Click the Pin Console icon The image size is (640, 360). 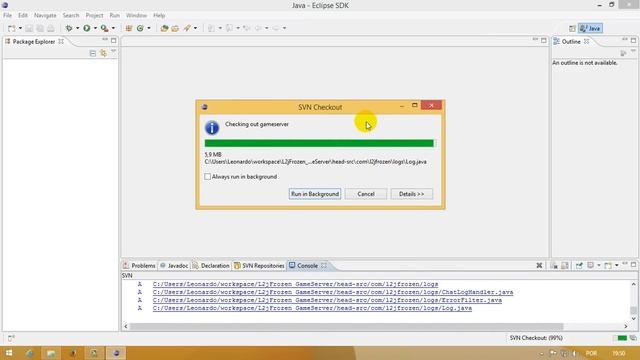579,266
